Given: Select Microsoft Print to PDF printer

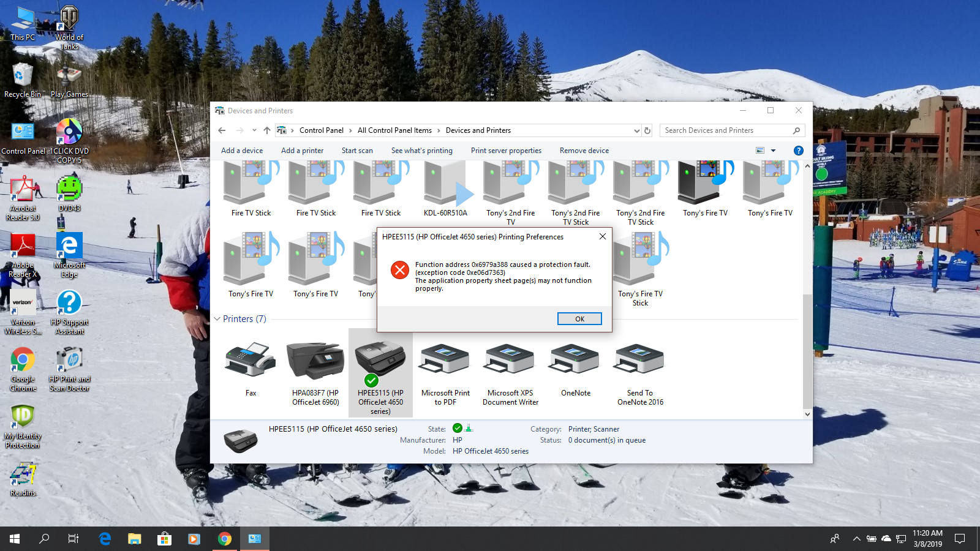Looking at the screenshot, I should click(445, 372).
